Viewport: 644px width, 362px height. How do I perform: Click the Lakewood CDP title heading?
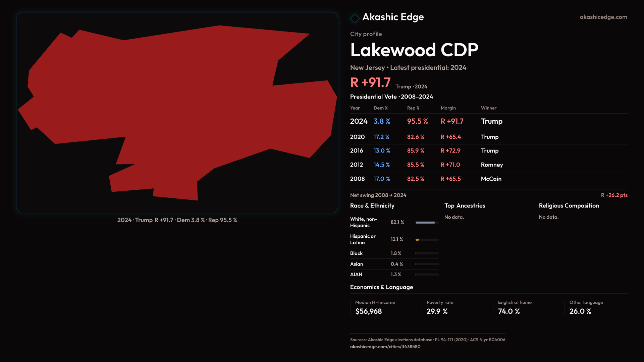pos(414,50)
